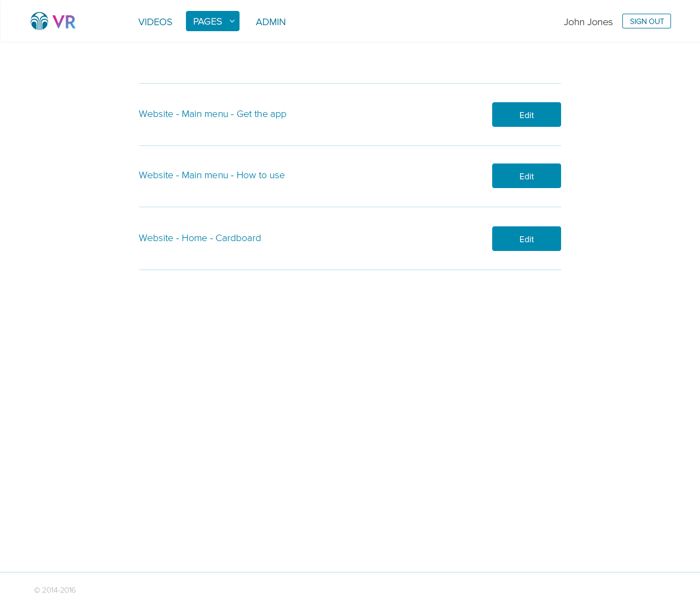The image size is (700, 608).
Task: Click divider between Get the app and How to use
Action: click(x=350, y=146)
